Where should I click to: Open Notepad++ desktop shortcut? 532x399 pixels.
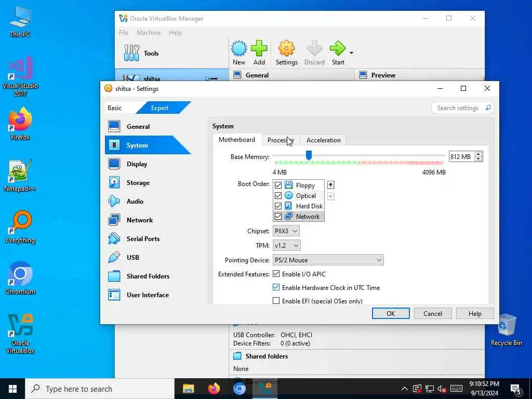click(x=20, y=175)
